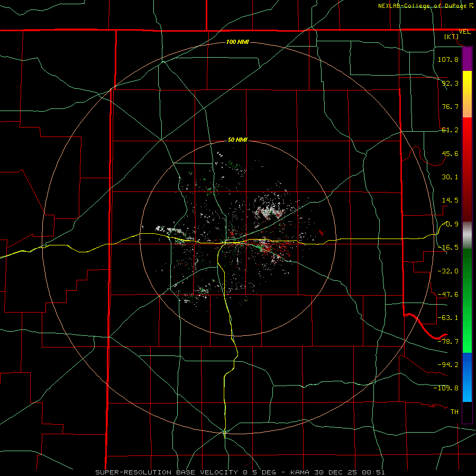Click the -32.0 velocity scale value
Screen dimensions: 476x476
point(448,271)
